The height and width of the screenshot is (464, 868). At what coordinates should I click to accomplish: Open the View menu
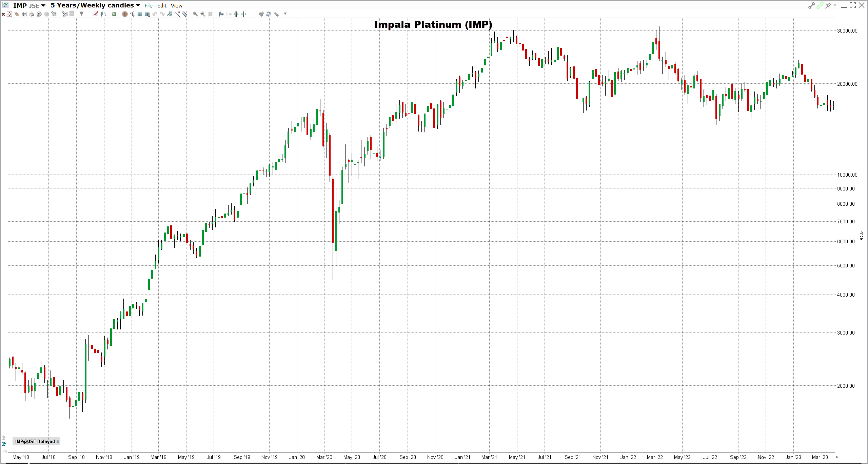click(x=176, y=6)
